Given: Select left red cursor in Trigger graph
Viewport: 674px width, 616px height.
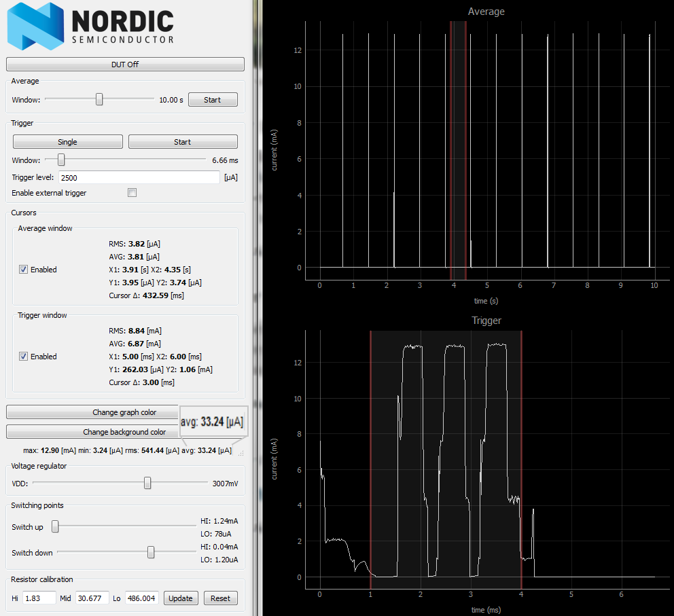Looking at the screenshot, I should tap(370, 460).
